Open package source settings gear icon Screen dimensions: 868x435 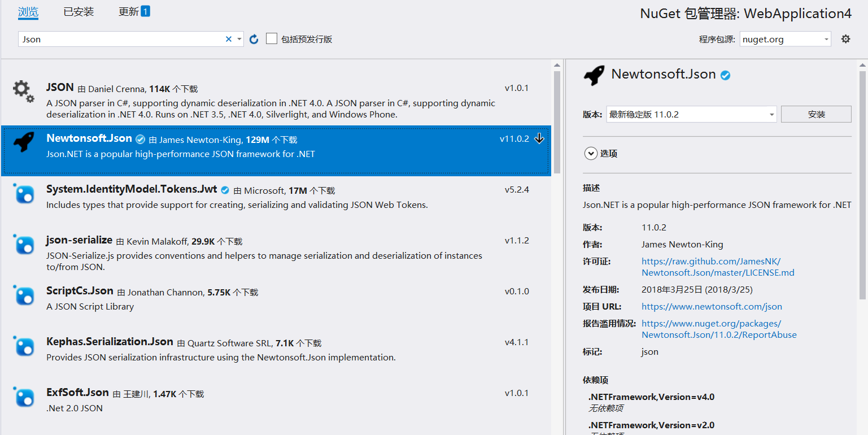click(845, 39)
